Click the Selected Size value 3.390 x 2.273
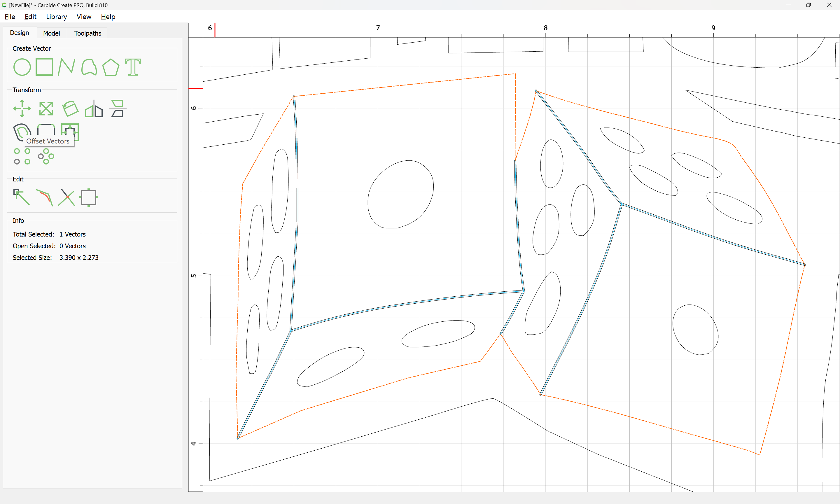The height and width of the screenshot is (504, 840). tap(79, 258)
